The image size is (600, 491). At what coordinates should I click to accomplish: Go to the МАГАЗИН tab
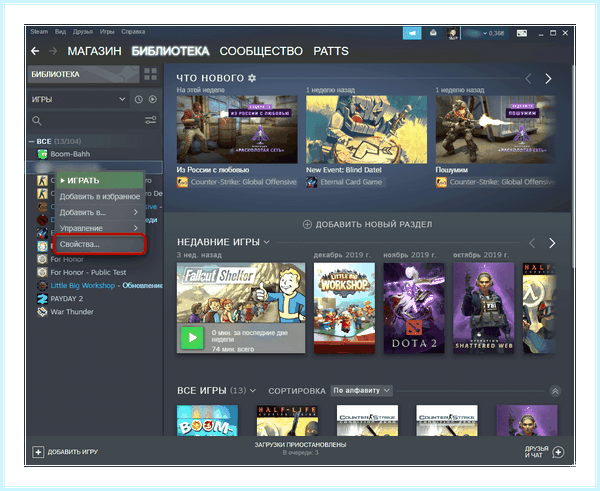(95, 51)
